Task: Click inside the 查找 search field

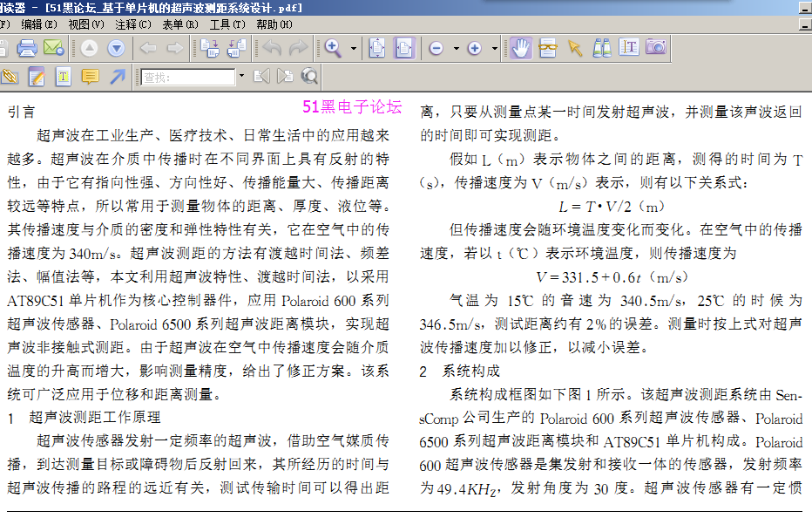Action: (x=188, y=77)
